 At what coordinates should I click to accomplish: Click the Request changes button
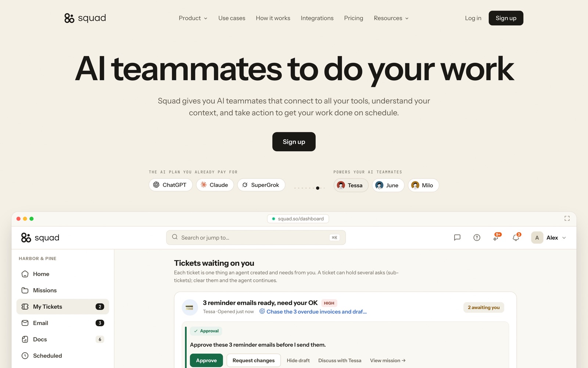click(254, 361)
